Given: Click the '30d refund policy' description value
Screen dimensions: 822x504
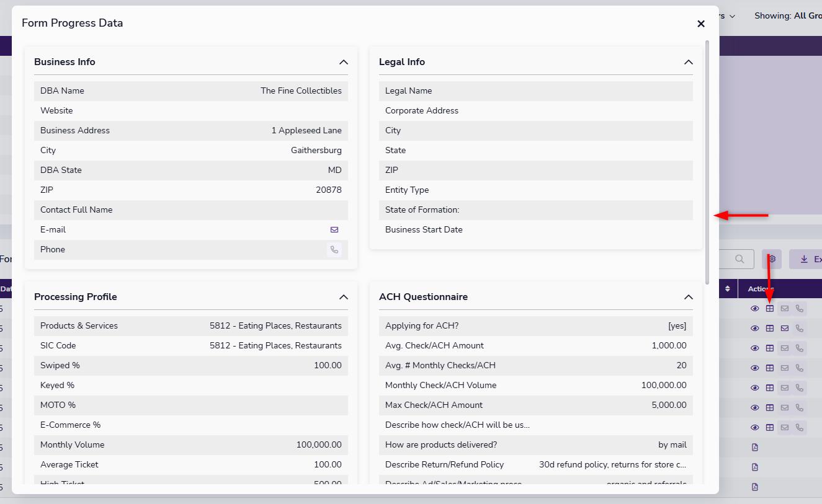Looking at the screenshot, I should tap(613, 464).
